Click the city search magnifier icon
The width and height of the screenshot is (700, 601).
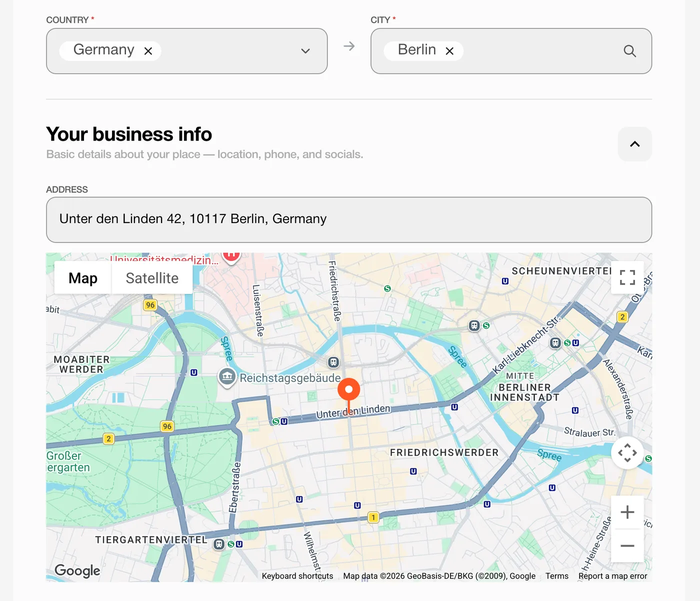click(x=630, y=51)
